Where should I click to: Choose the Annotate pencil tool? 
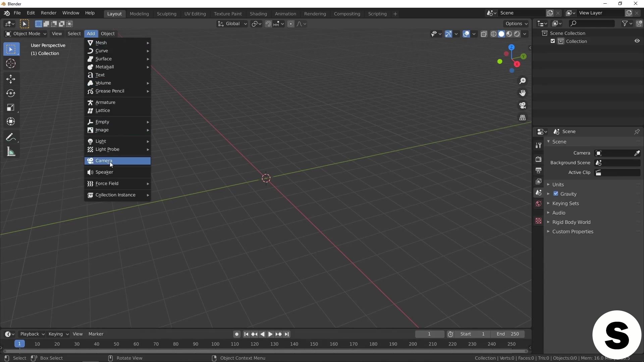click(x=11, y=137)
